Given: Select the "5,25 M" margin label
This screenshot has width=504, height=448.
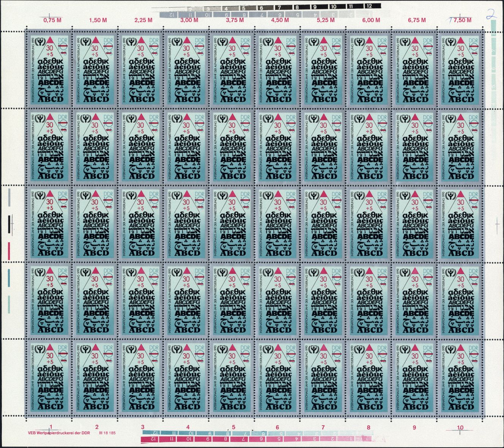Looking at the screenshot, I should [326, 20].
